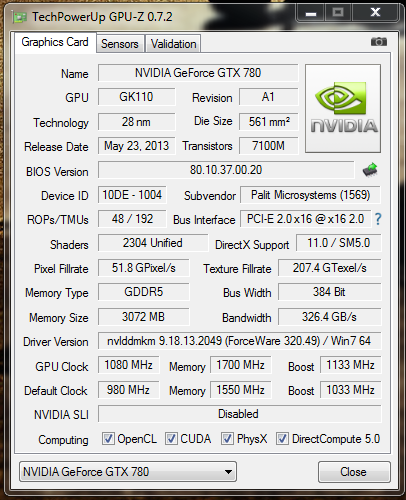Image resolution: width=406 pixels, height=500 pixels.
Task: Click the BIOS save chip icon
Action: pyautogui.click(x=370, y=170)
